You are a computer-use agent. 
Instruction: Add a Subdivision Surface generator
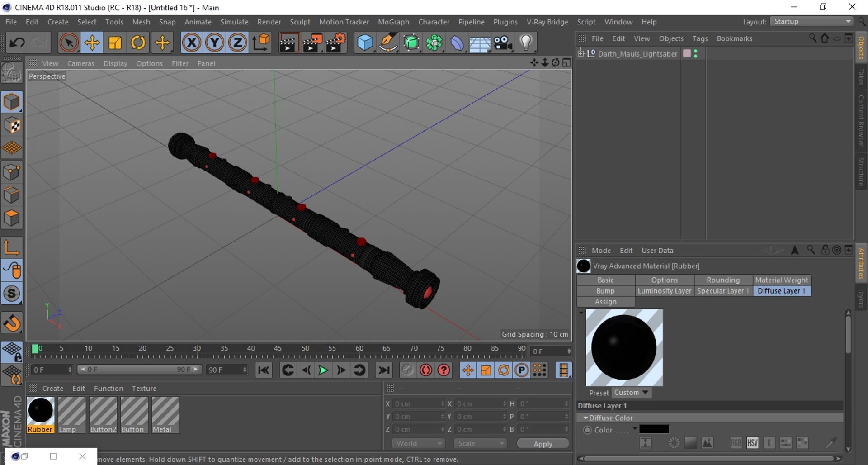pos(411,43)
